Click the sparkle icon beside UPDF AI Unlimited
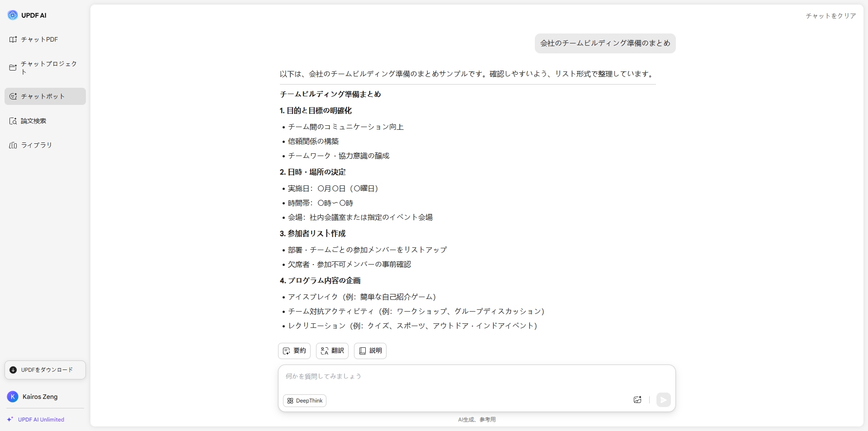The height and width of the screenshot is (431, 868). pos(10,419)
